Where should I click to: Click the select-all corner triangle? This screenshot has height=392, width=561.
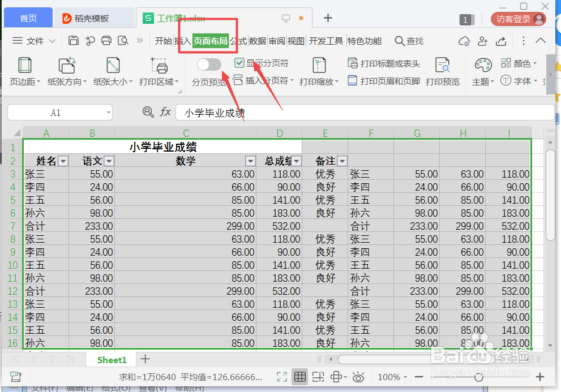(x=16, y=133)
